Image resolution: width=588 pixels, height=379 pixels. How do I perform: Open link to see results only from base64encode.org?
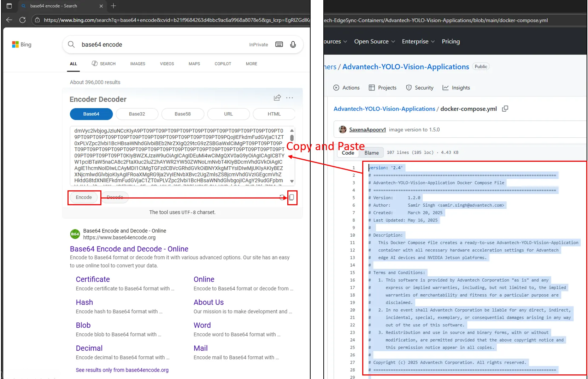click(122, 370)
